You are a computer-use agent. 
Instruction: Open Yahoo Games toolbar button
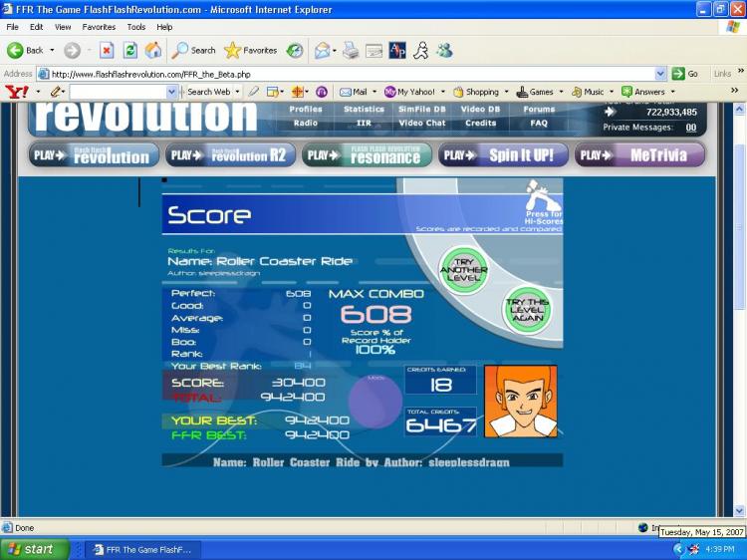(536, 92)
